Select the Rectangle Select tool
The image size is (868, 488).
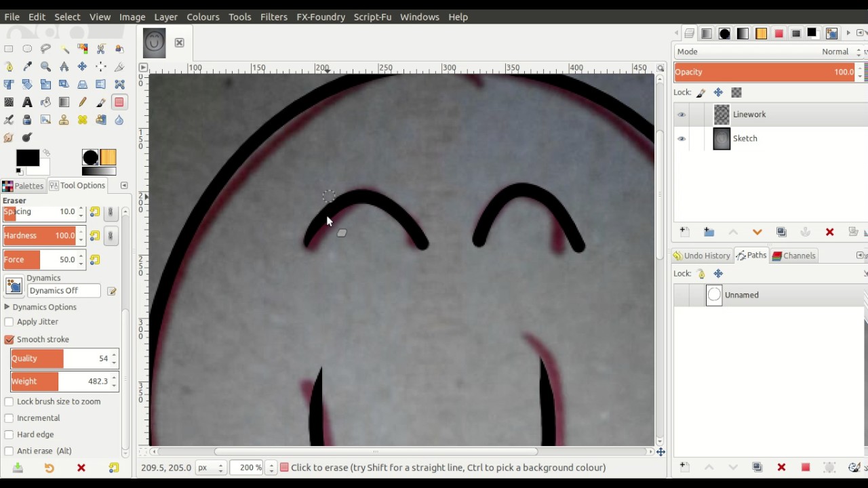9,49
